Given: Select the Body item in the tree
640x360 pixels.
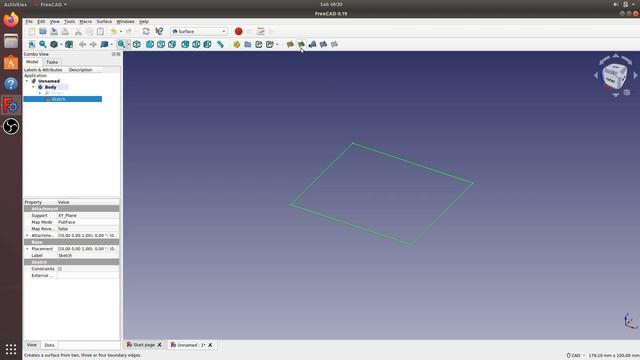Looking at the screenshot, I should pos(51,87).
